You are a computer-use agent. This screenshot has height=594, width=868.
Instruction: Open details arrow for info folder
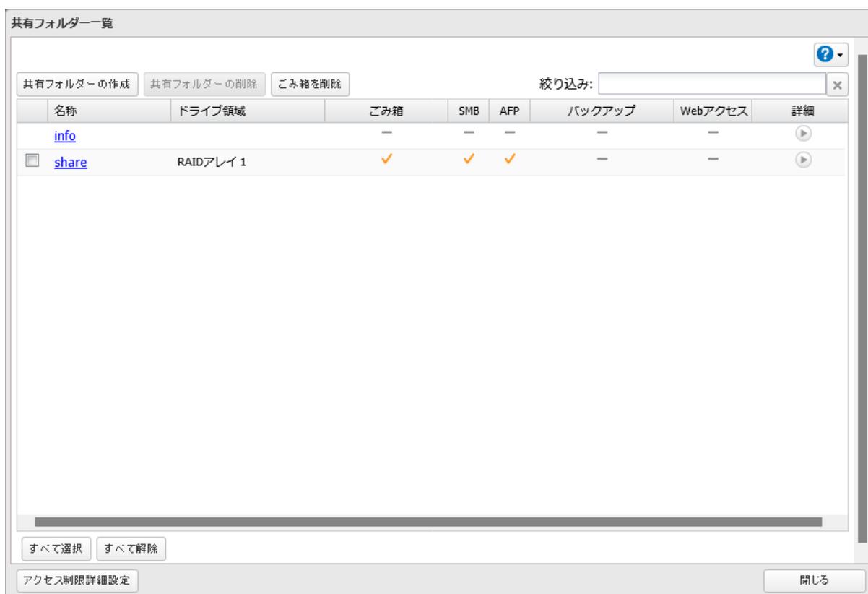click(x=804, y=133)
